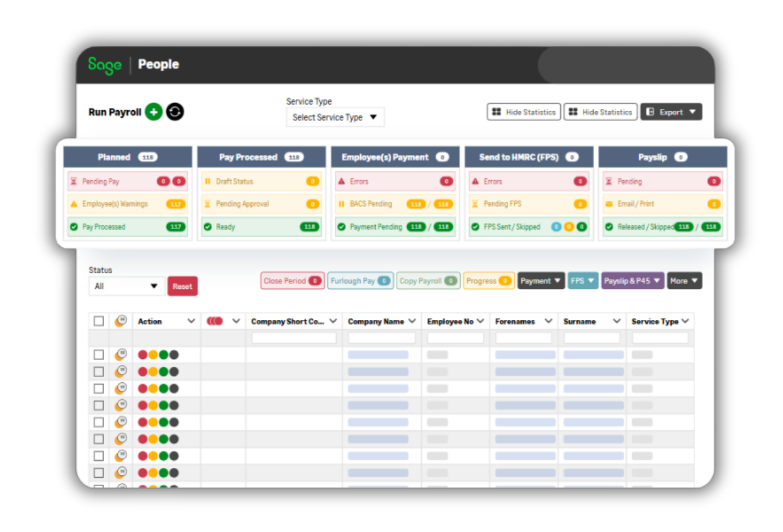This screenshot has height=532, width=783.
Task: Click the warning triangle icon beside Employee(s) Warnings
Action: click(x=74, y=204)
